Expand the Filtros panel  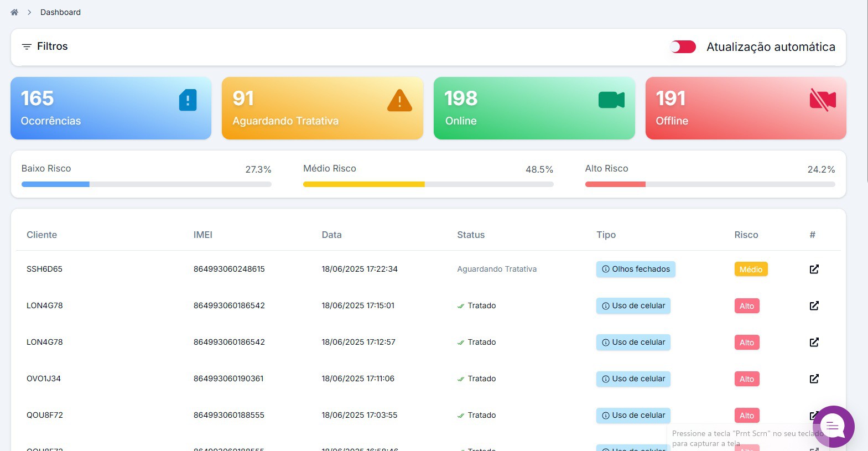tap(52, 46)
